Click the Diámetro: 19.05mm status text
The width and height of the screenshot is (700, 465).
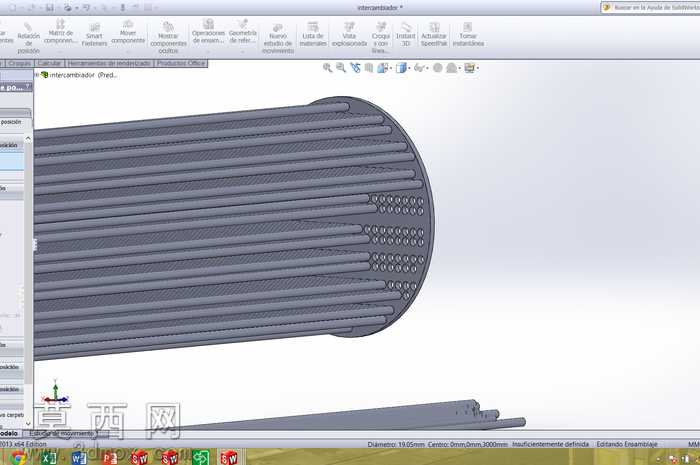pos(396,444)
